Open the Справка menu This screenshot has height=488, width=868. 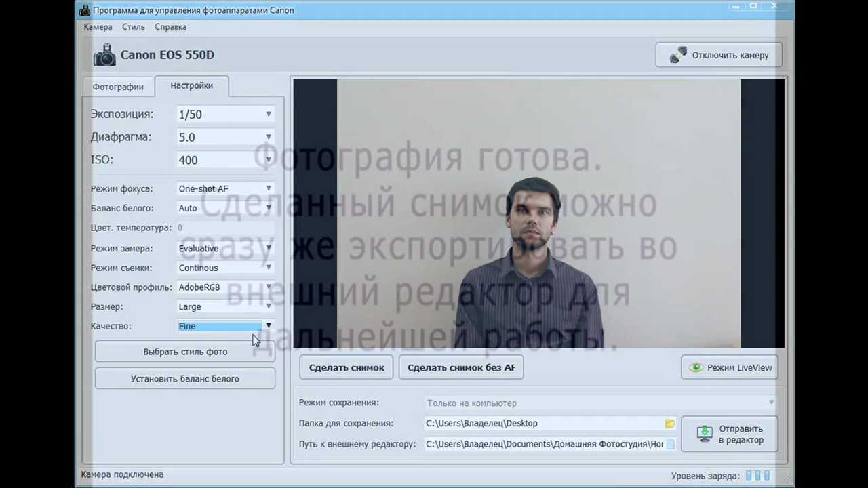pos(170,27)
